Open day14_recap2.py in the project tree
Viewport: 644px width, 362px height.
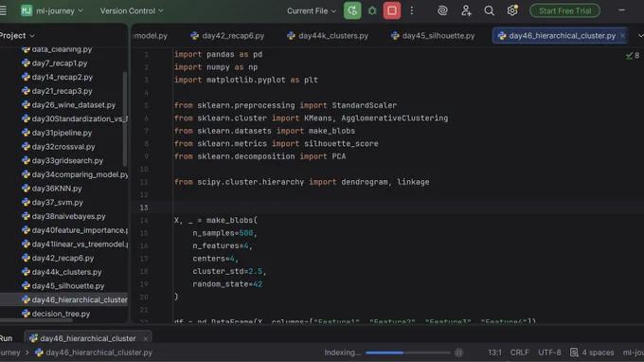tap(62, 78)
